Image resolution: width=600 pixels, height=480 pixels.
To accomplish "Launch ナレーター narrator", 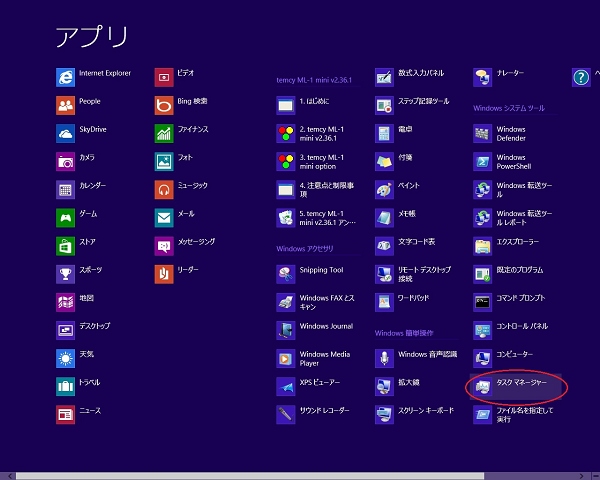I will click(x=483, y=77).
